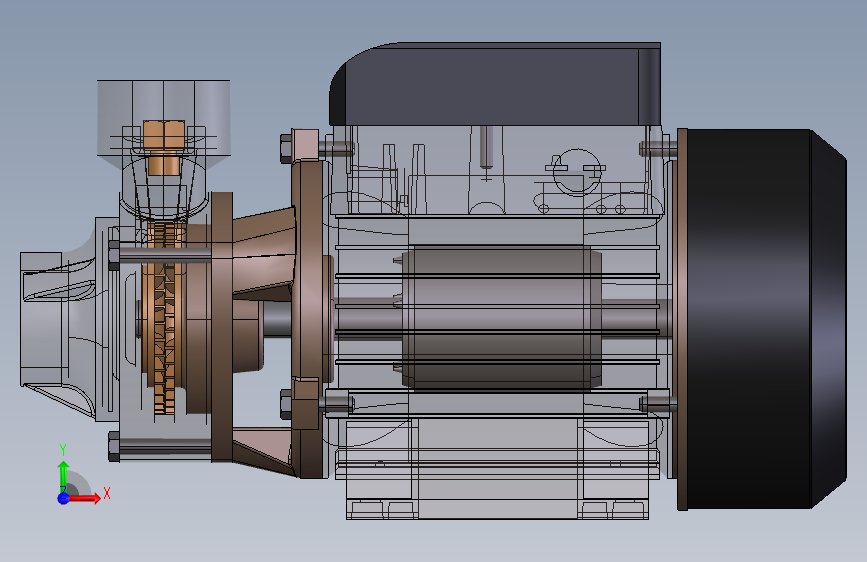This screenshot has width=867, height=562.
Task: Click the red X axis of the triad
Action: (x=84, y=498)
